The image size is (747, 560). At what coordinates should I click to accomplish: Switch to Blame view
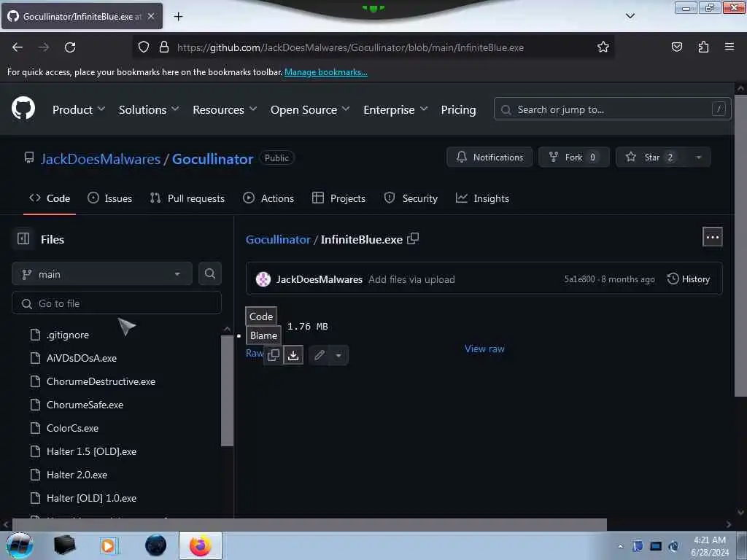click(x=263, y=335)
